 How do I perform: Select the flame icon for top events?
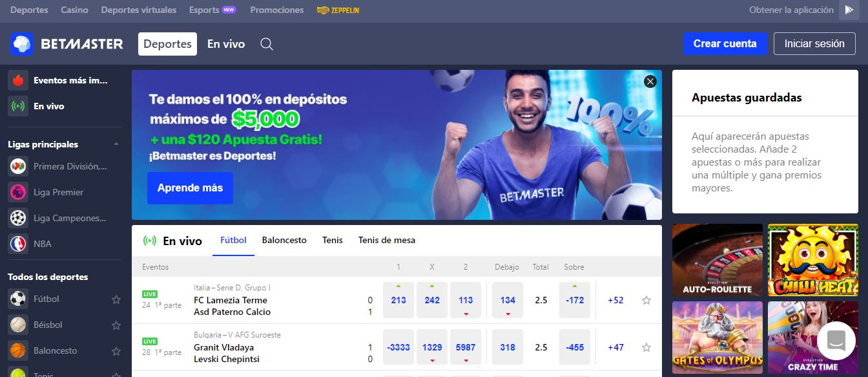(18, 81)
